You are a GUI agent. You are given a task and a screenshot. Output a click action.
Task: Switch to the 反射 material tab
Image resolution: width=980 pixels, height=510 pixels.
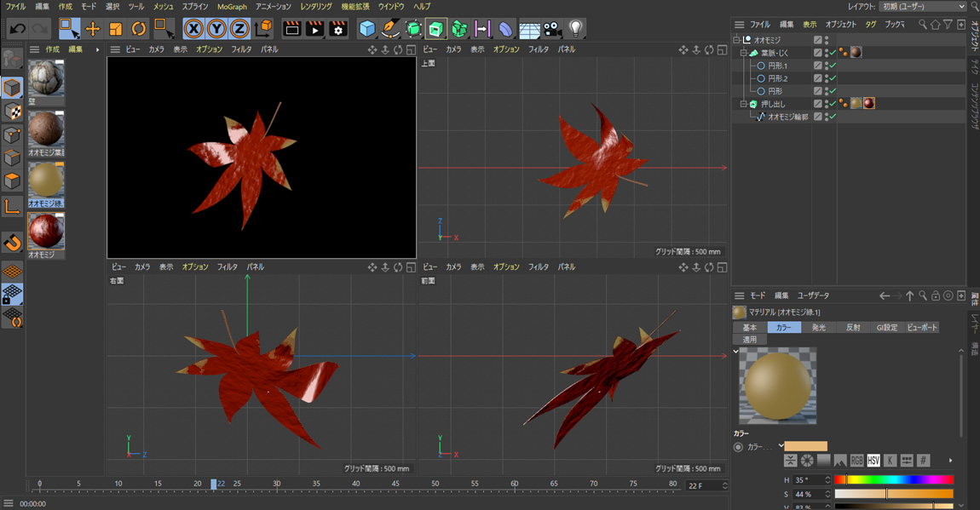(x=852, y=327)
